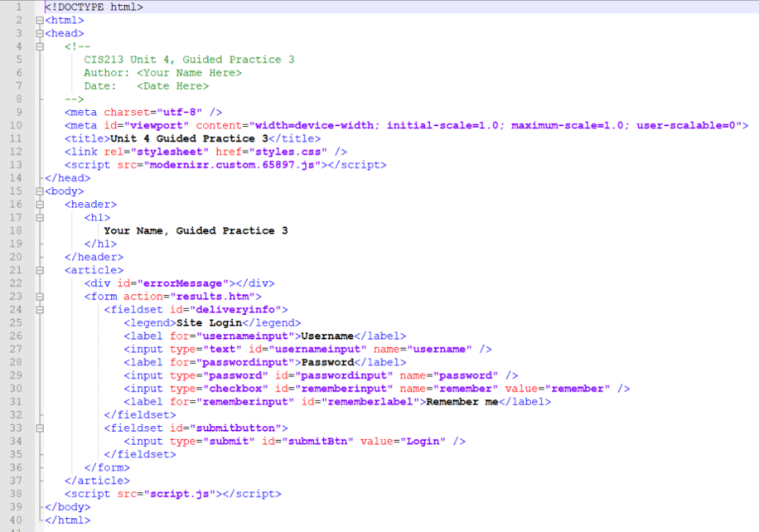
Task: Collapse the head fold marker on line 3
Action: 40,33
